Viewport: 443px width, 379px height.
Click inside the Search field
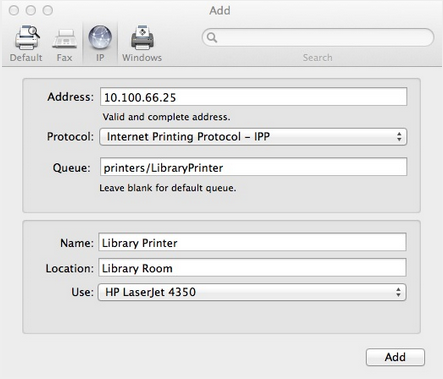tap(318, 37)
